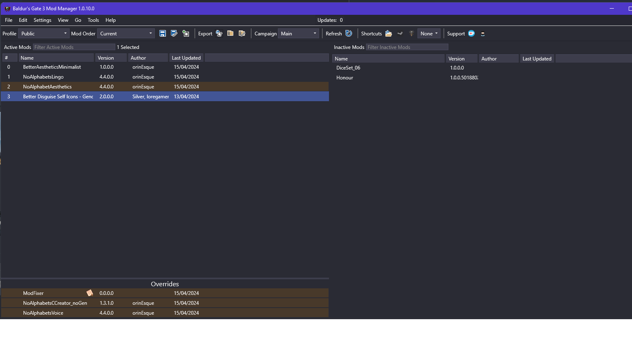Click the export archive as icon with pencil
Image resolution: width=632 pixels, height=364 pixels.
(242, 34)
